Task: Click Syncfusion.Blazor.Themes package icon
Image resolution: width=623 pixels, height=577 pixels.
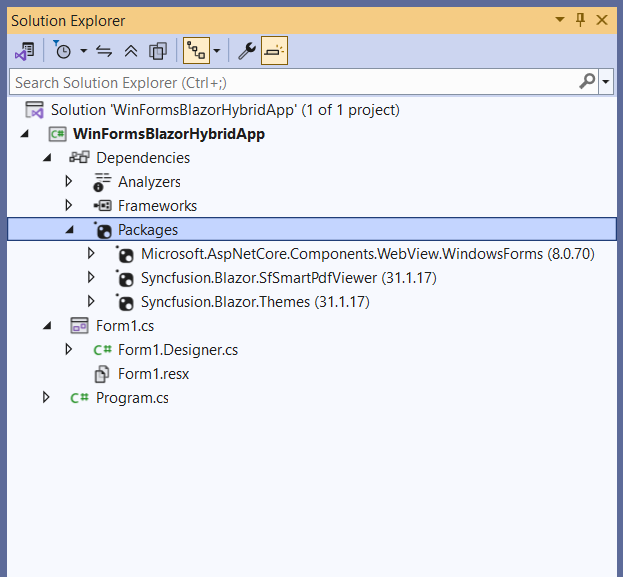Action: click(125, 302)
